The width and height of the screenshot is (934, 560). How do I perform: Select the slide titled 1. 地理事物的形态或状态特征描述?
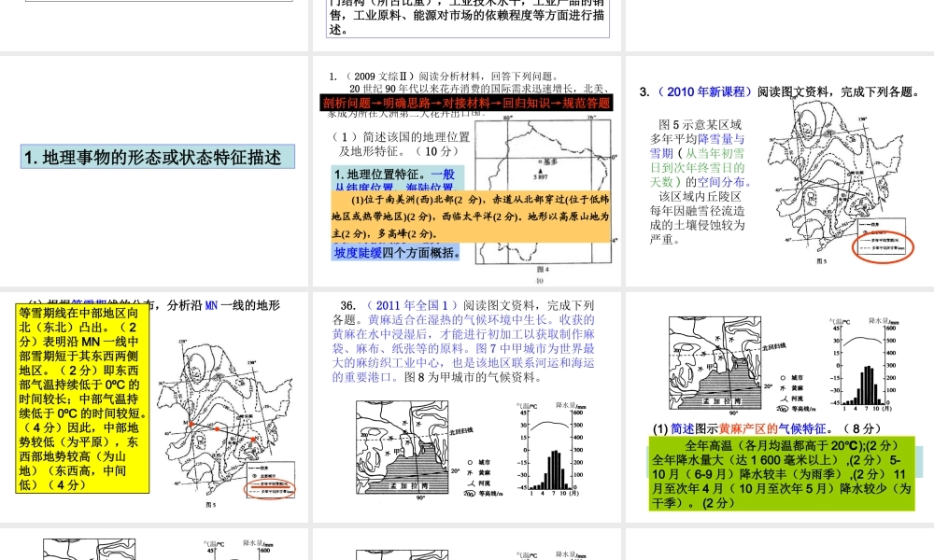(x=154, y=171)
